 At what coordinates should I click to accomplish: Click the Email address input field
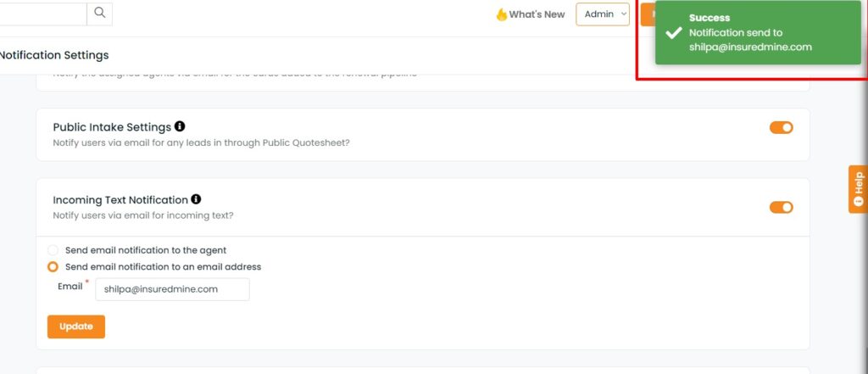[172, 289]
